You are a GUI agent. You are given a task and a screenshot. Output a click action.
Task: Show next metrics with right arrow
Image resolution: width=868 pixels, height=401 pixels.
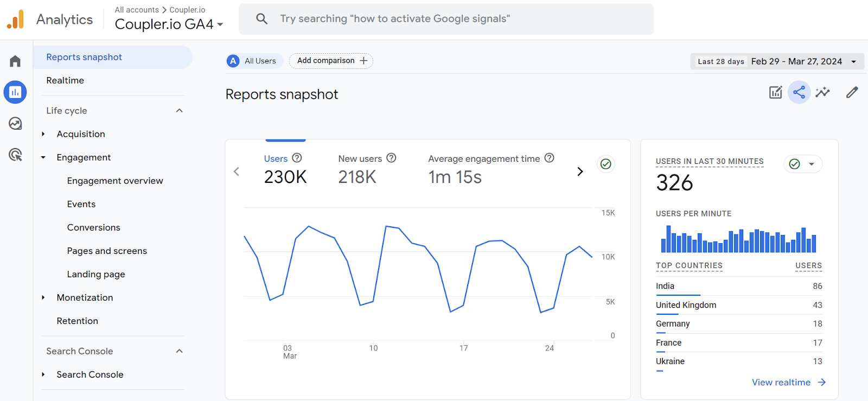580,171
